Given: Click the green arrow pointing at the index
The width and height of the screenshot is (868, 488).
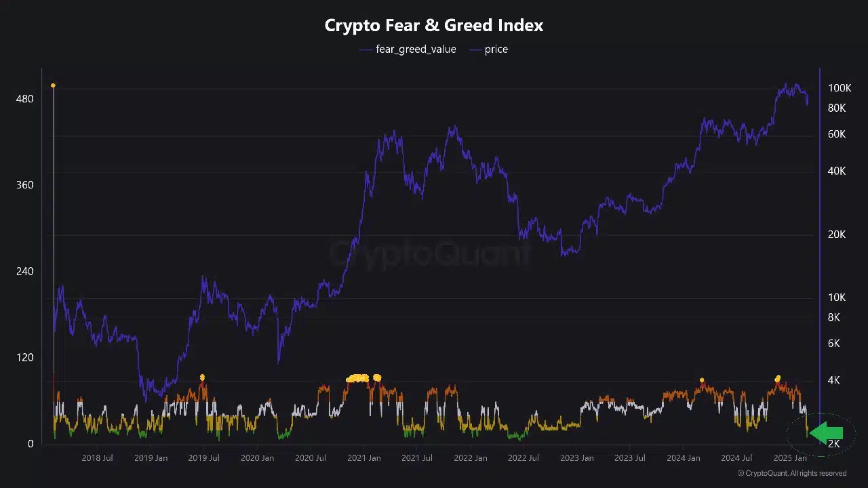Looking at the screenshot, I should click(x=826, y=433).
